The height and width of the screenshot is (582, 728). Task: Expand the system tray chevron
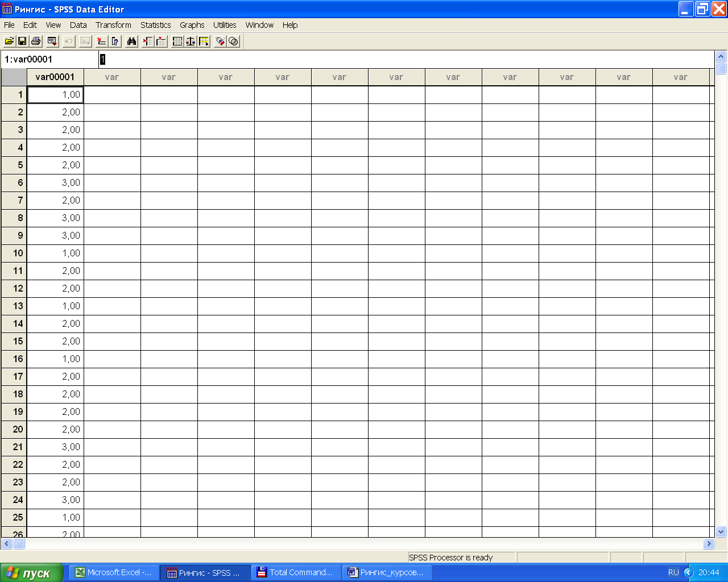point(688,573)
